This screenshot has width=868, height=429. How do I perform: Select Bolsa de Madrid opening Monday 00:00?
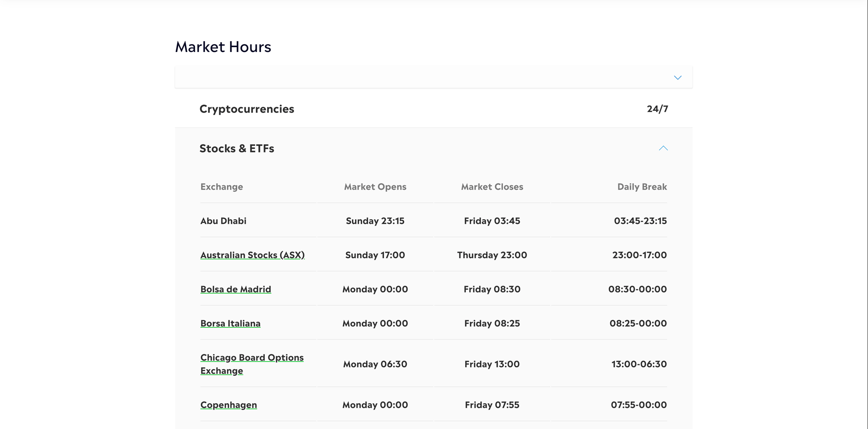[x=375, y=289]
